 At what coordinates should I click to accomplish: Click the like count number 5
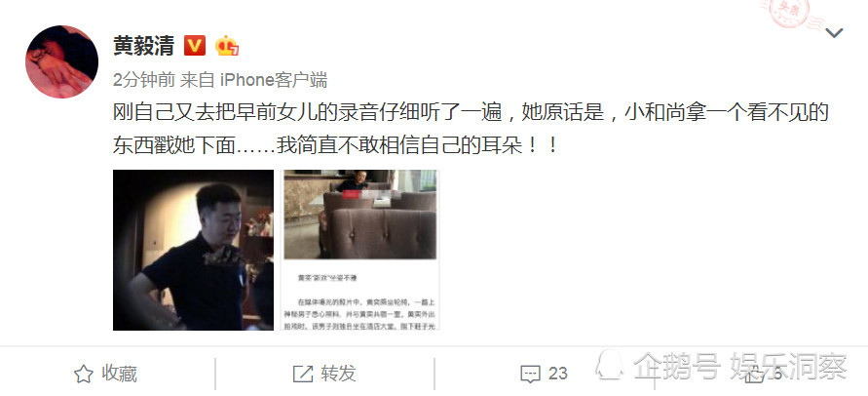click(777, 375)
